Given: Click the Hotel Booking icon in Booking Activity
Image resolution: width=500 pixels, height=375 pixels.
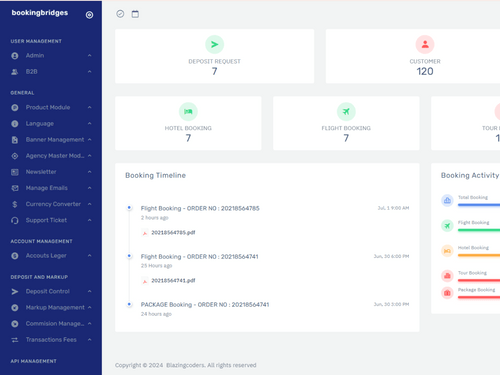Looking at the screenshot, I should pyautogui.click(x=447, y=251).
